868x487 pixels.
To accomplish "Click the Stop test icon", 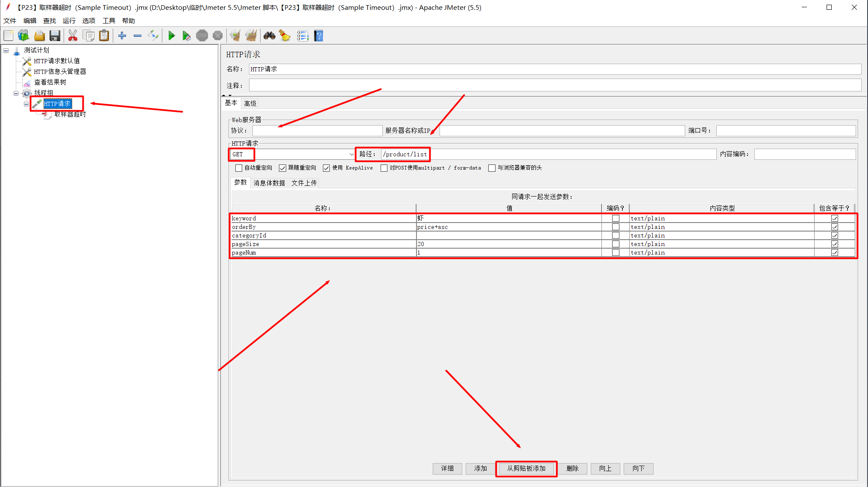I will [202, 36].
